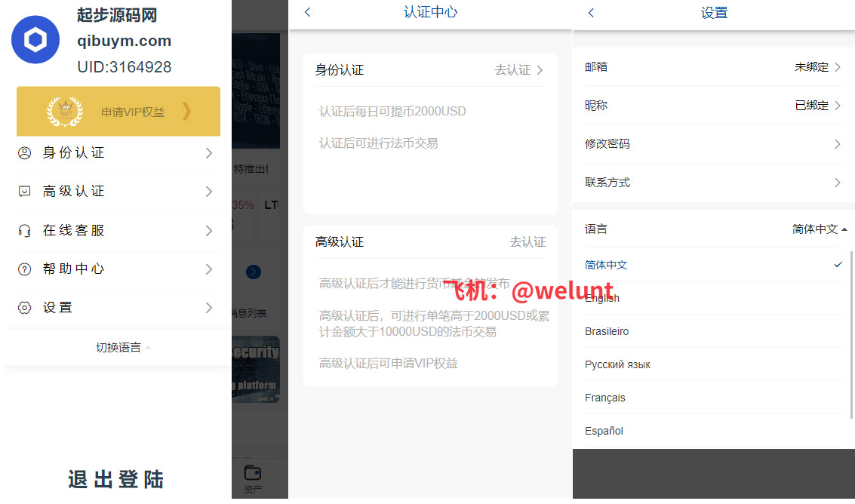Click text 认证后每日可提币2000USD
Viewport: 855px width, 504px height.
click(x=392, y=111)
